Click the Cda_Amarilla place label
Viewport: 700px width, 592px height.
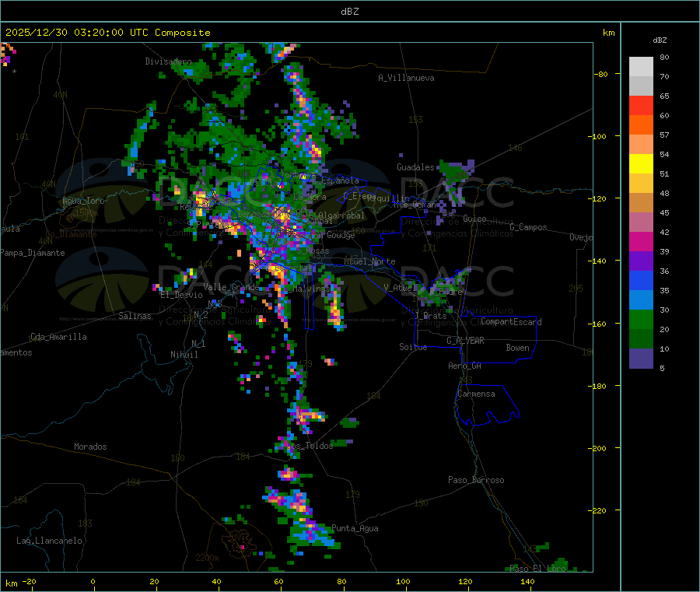click(x=58, y=337)
